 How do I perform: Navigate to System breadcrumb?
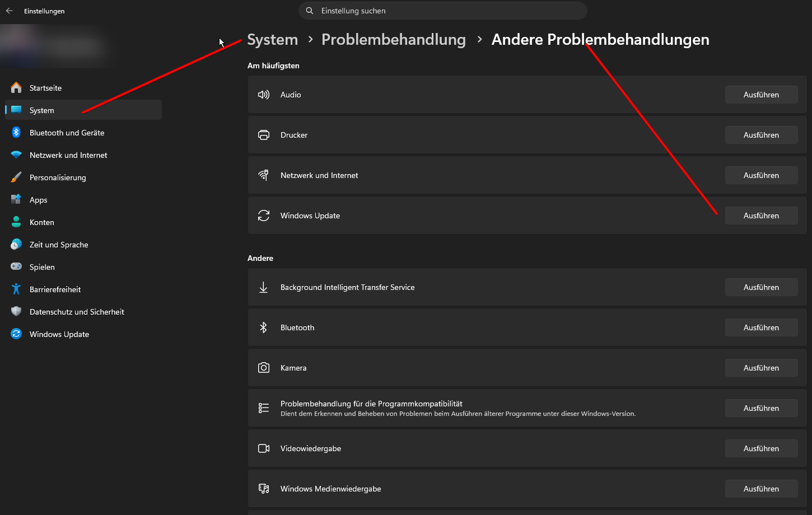tap(273, 40)
